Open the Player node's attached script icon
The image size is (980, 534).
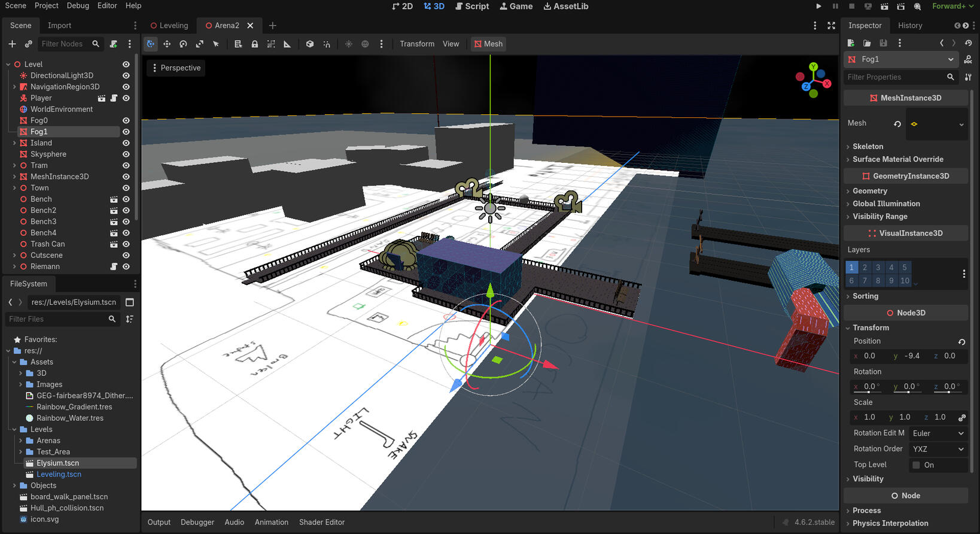pos(114,98)
